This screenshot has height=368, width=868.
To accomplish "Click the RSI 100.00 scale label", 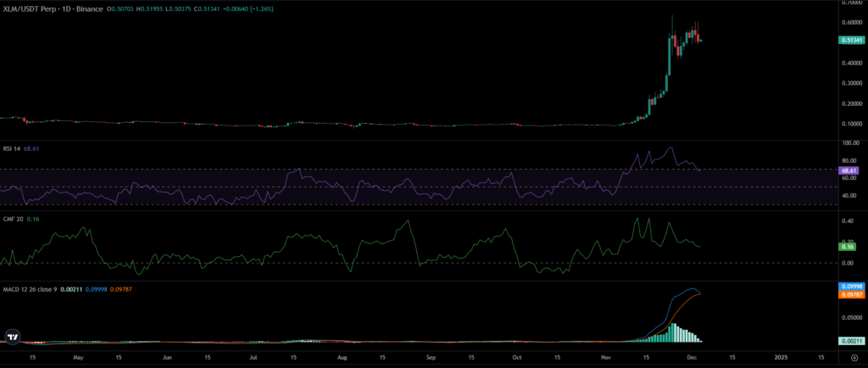I will (851, 143).
